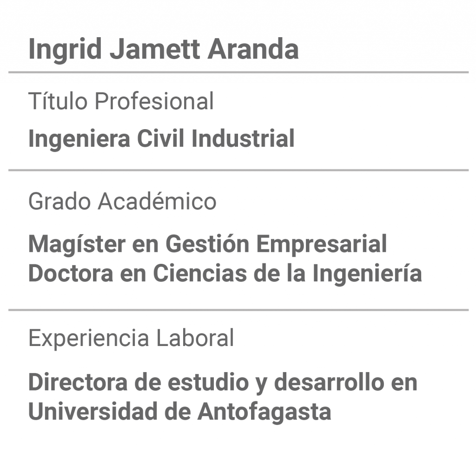Click the word Jamett in heading
The width and height of the screenshot is (476, 451).
tap(155, 49)
